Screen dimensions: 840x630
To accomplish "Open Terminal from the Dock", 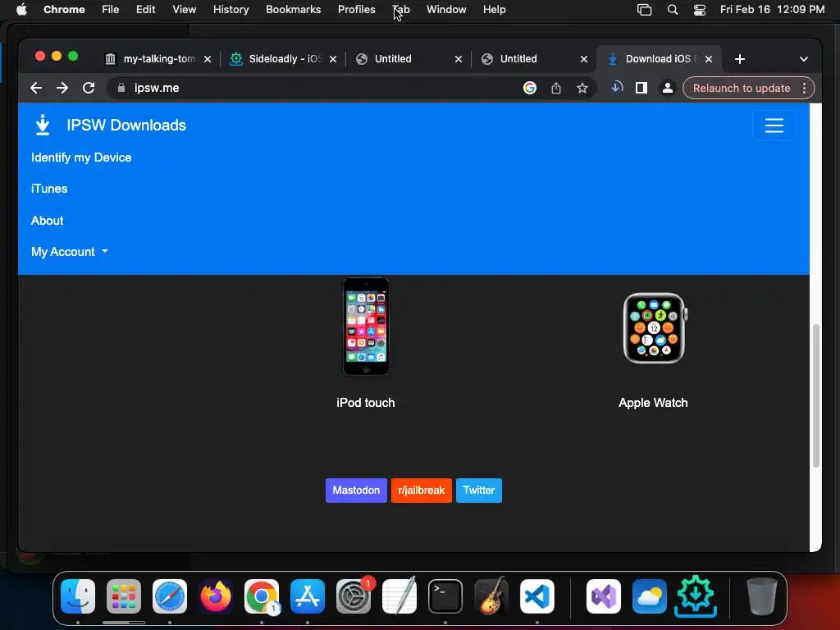I will (x=445, y=596).
